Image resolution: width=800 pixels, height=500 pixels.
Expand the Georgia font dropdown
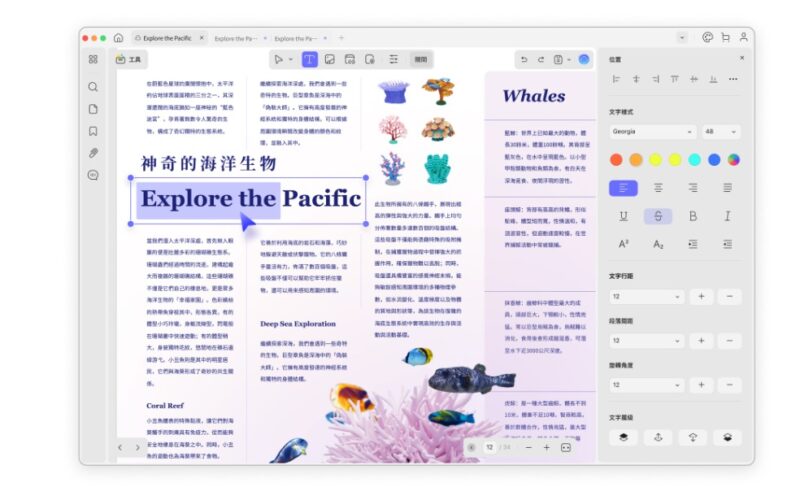pyautogui.click(x=652, y=132)
